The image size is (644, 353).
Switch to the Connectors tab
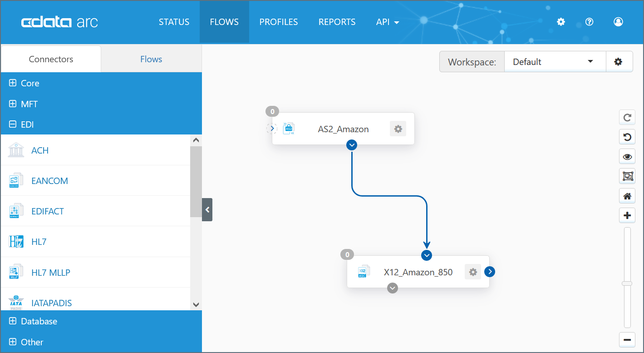coord(51,59)
